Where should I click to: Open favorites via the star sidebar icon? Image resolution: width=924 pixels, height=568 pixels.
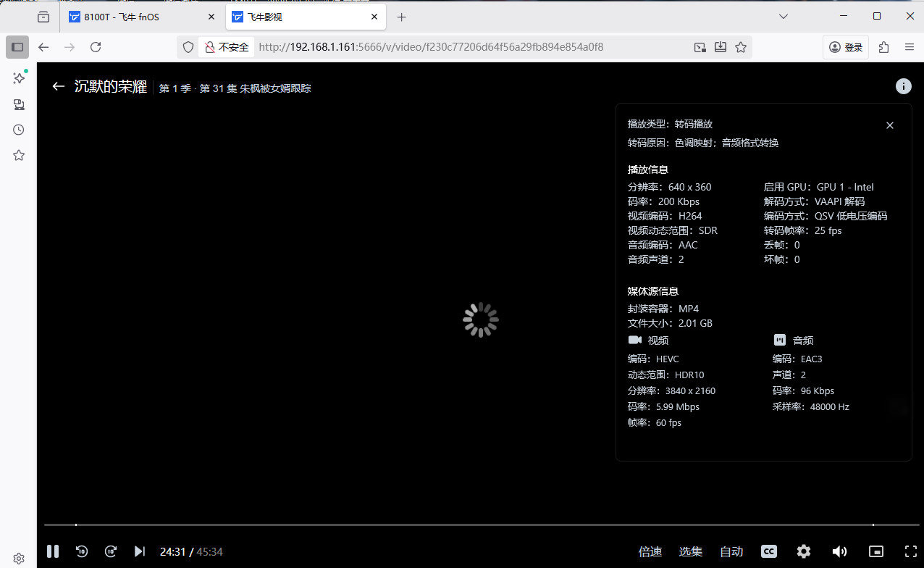click(x=19, y=154)
